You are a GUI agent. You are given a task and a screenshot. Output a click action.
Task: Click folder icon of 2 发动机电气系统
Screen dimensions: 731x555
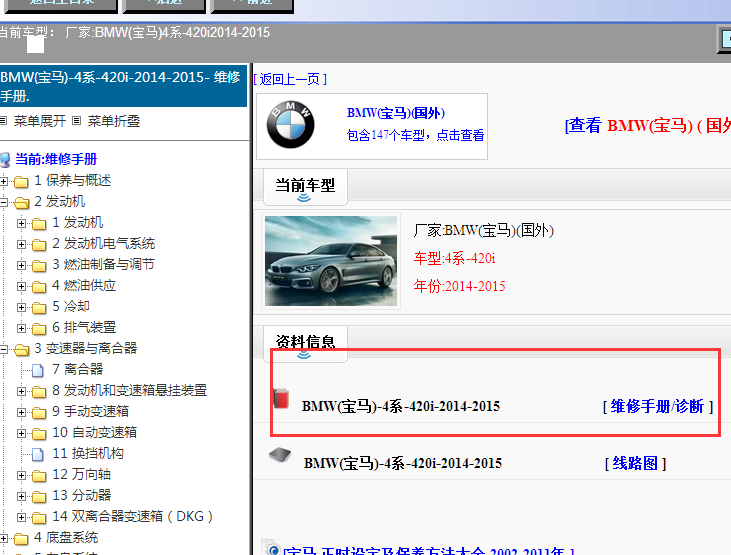[39, 244]
